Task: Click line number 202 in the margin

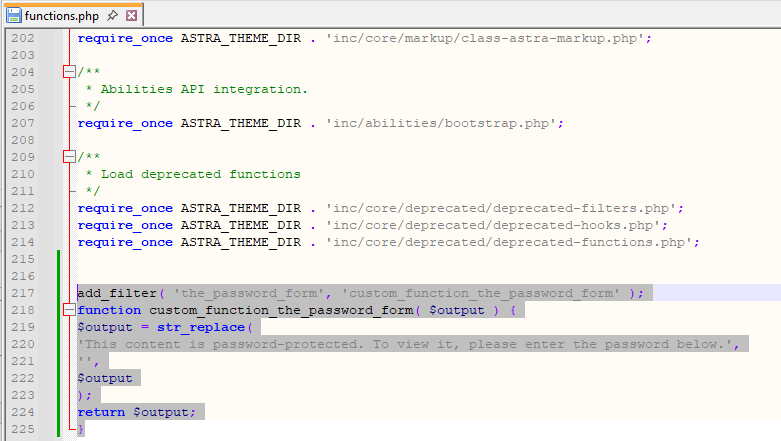Action: (22, 38)
